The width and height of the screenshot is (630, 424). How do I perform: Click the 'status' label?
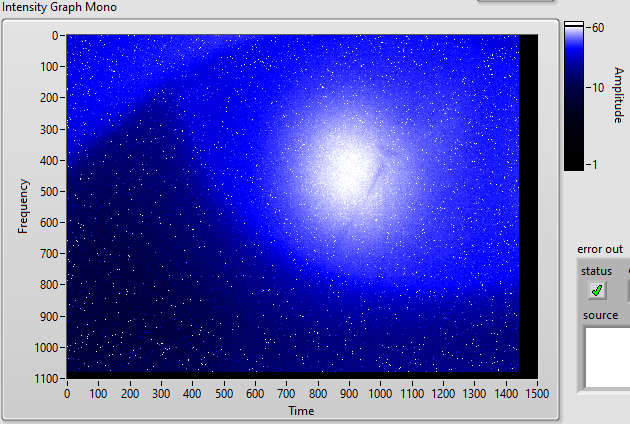point(596,271)
